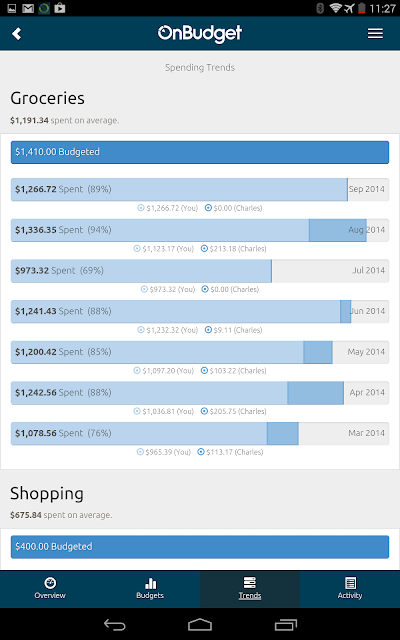Tap Android recent apps button

[286, 624]
